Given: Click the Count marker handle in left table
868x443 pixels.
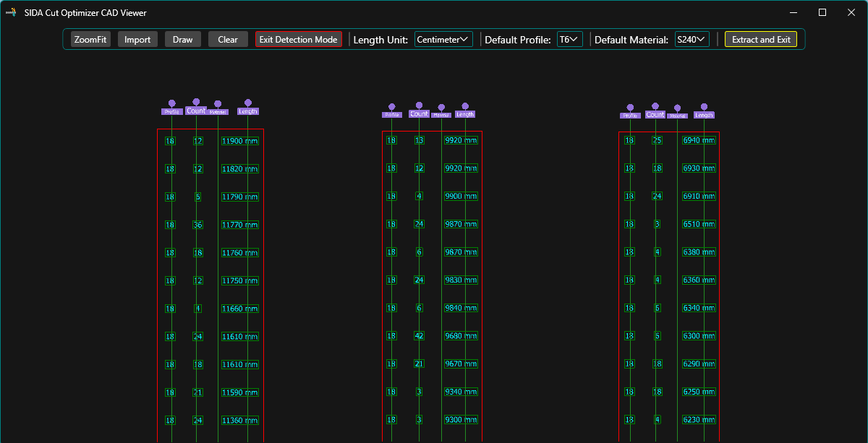Looking at the screenshot, I should pyautogui.click(x=196, y=103).
